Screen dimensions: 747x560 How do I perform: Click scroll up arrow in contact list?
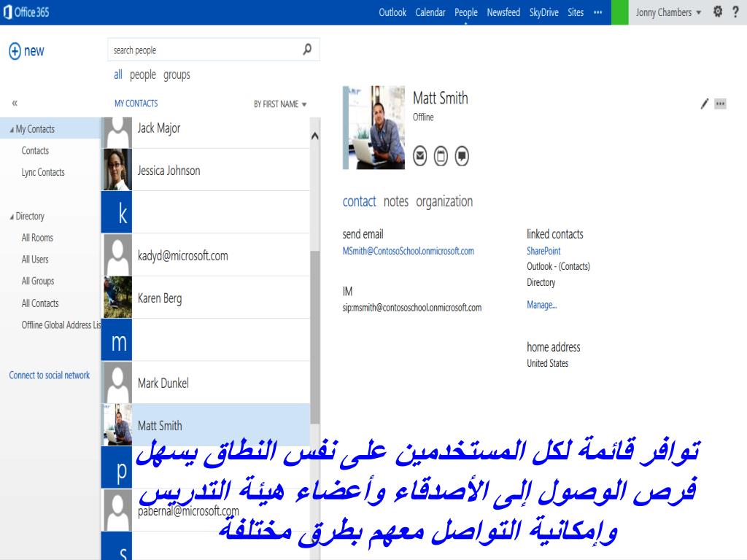[315, 136]
